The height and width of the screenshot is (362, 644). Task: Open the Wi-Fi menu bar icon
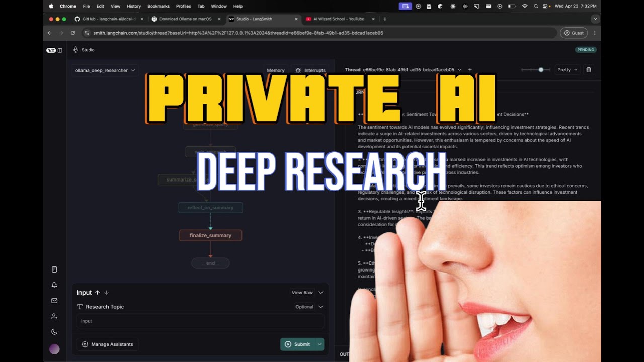525,6
